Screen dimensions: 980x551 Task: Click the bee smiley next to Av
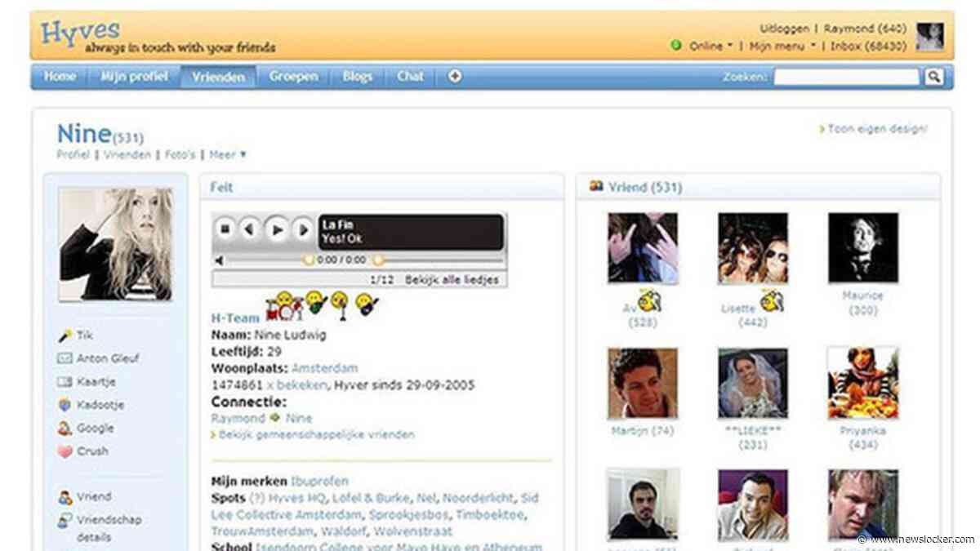[x=651, y=301]
